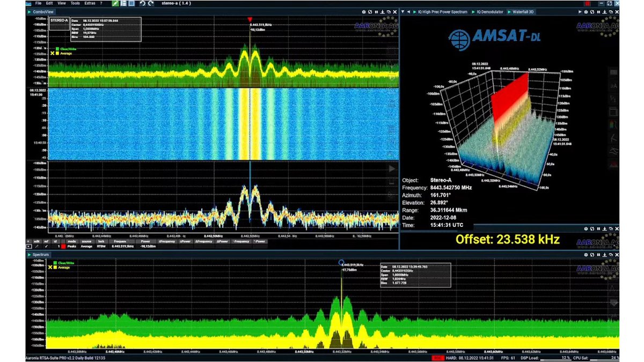Open the Extras menu
This screenshot has width=644, height=362.
point(90,3)
